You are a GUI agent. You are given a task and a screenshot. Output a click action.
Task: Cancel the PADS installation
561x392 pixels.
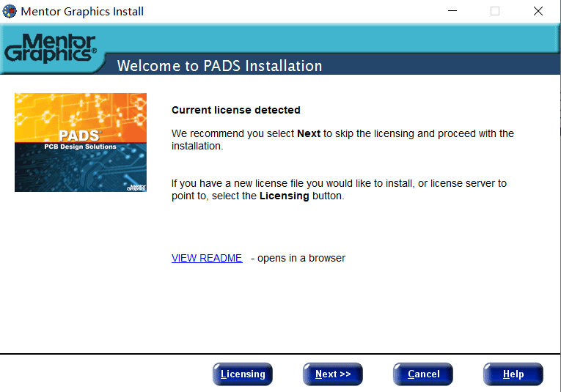tap(423, 374)
